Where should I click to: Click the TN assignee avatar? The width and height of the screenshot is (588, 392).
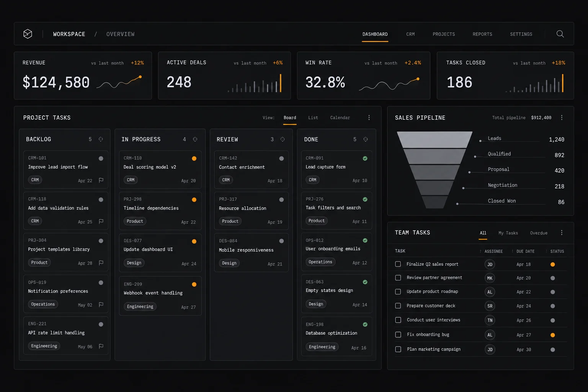[x=490, y=320]
